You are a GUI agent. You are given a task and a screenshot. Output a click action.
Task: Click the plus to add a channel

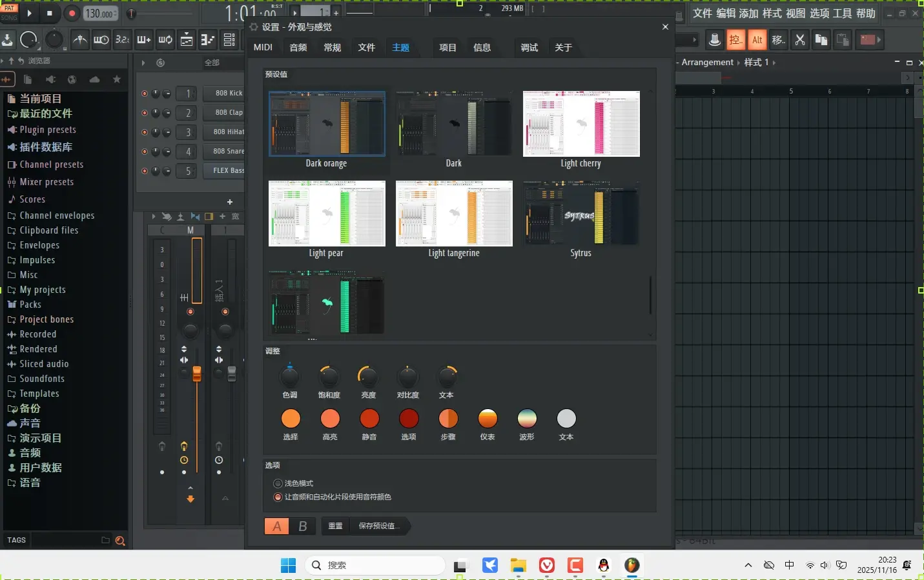pos(229,202)
